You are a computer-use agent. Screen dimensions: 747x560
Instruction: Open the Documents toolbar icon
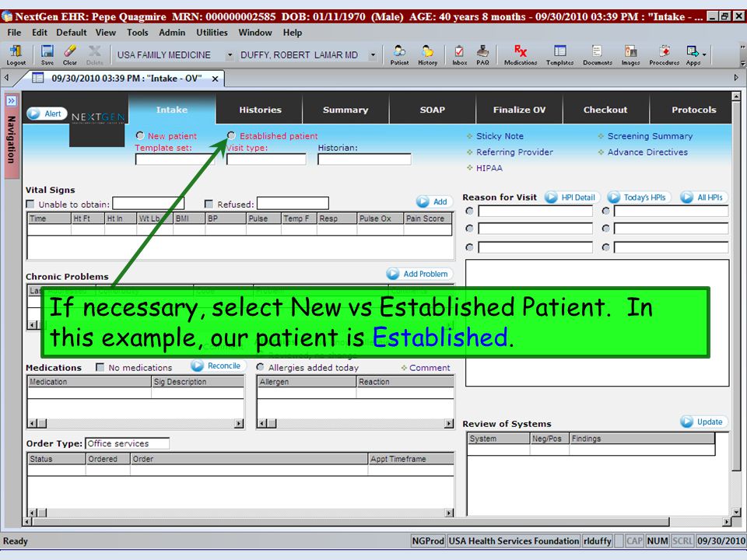pos(598,54)
